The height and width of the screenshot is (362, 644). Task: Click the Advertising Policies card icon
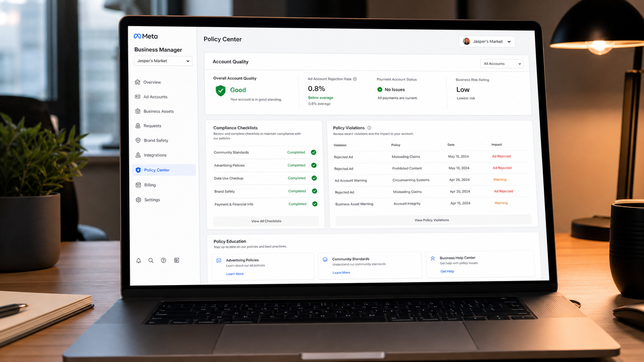[219, 261]
